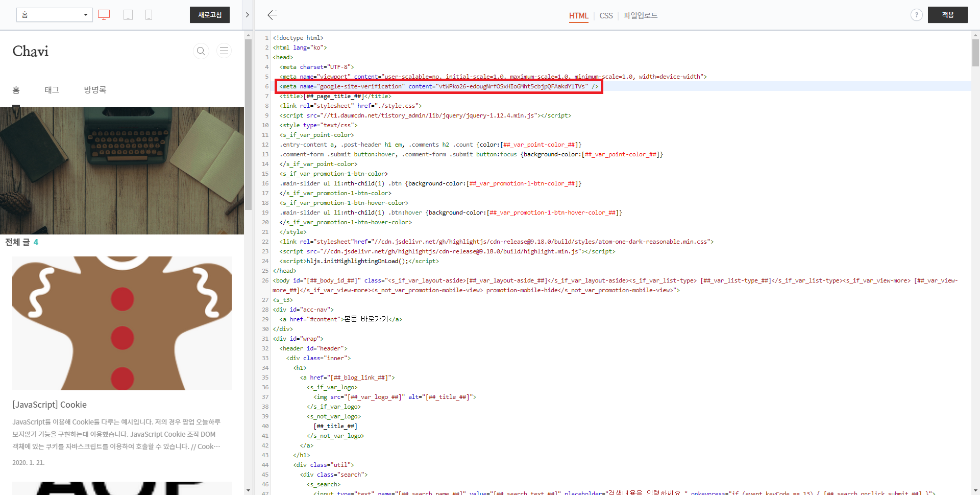
Task: Click the img src logo line
Action: (395, 397)
